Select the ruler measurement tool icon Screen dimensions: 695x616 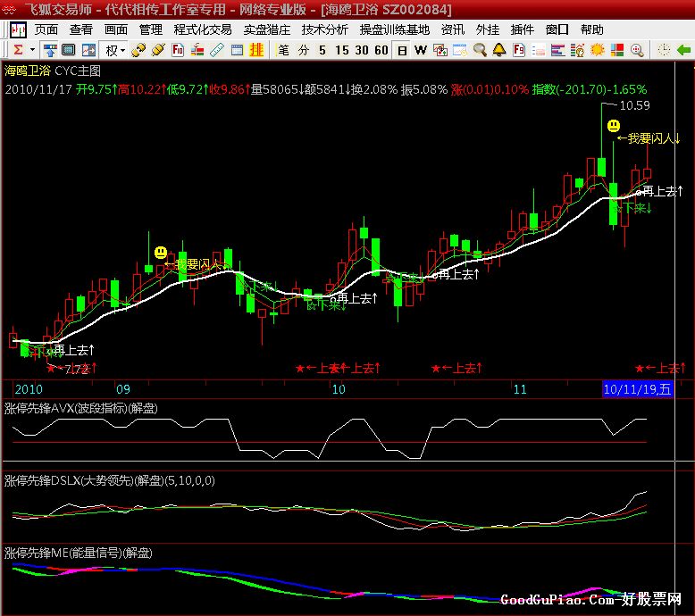[x=217, y=50]
